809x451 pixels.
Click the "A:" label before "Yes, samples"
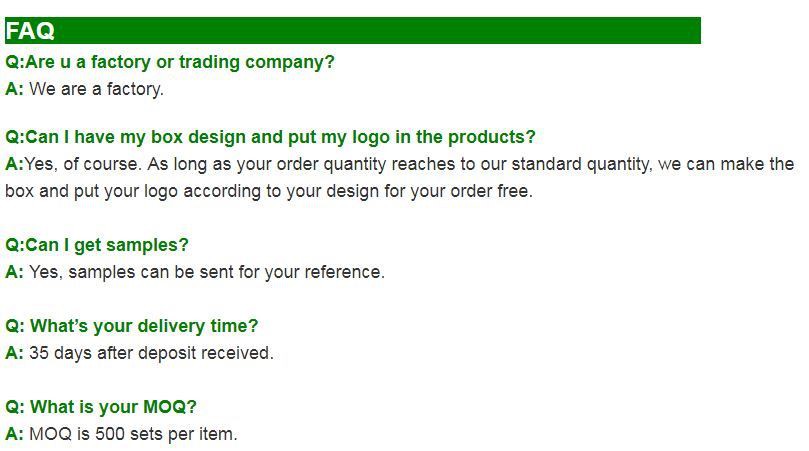click(x=14, y=272)
